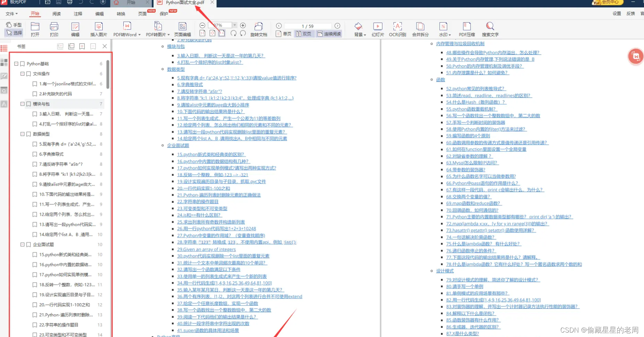
Task: Check the Python基础 bookmark checkbox
Action: (x=23, y=64)
